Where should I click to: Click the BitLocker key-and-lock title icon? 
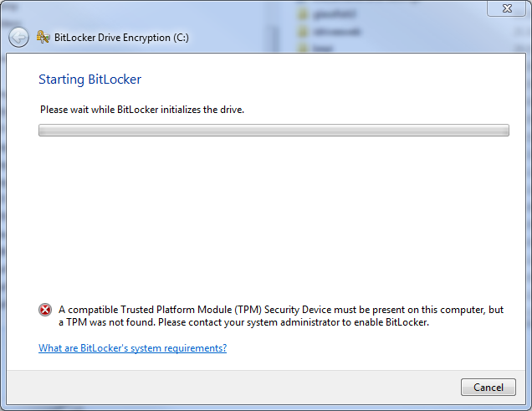[x=43, y=37]
